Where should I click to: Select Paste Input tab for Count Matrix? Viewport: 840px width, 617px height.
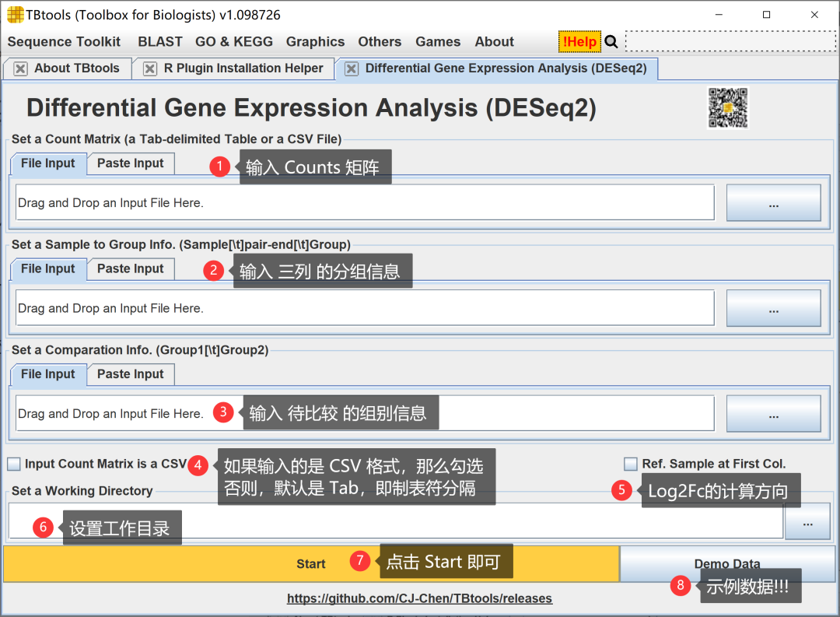point(130,163)
